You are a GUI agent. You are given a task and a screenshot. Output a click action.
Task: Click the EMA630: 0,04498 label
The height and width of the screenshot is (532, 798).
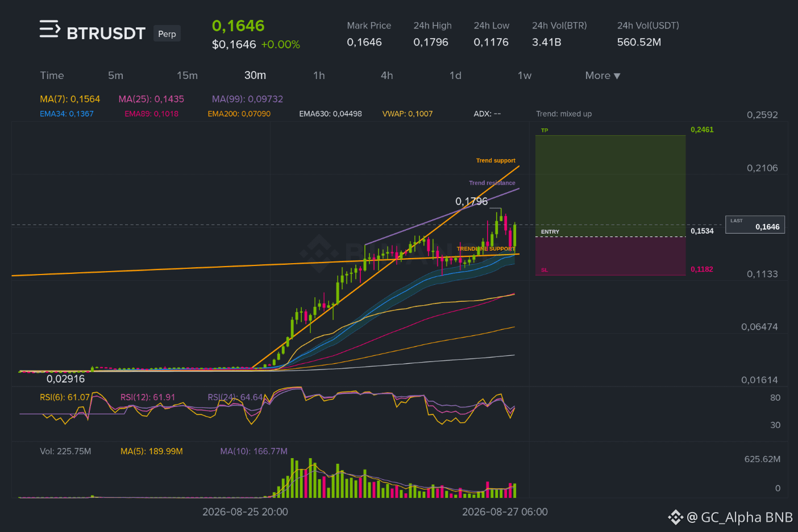[x=330, y=114]
